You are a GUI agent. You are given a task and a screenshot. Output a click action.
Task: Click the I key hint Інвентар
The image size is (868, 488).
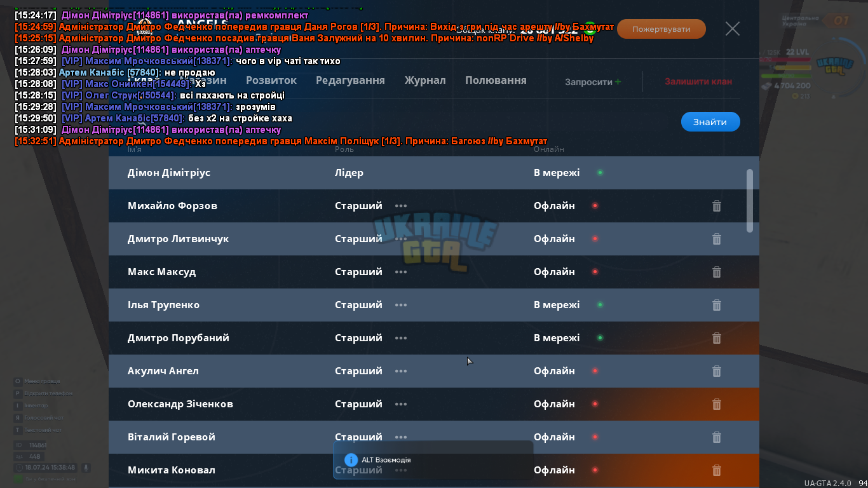(x=31, y=405)
